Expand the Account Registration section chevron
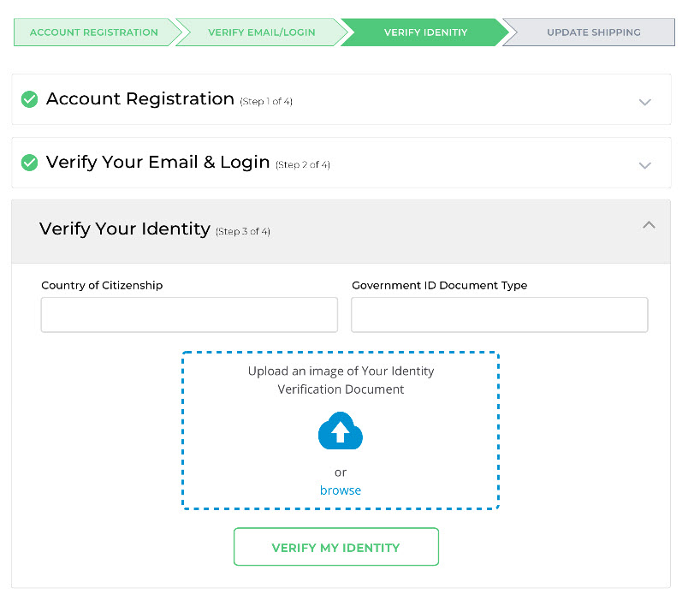Viewport: 700px width, 600px height. pos(644,102)
